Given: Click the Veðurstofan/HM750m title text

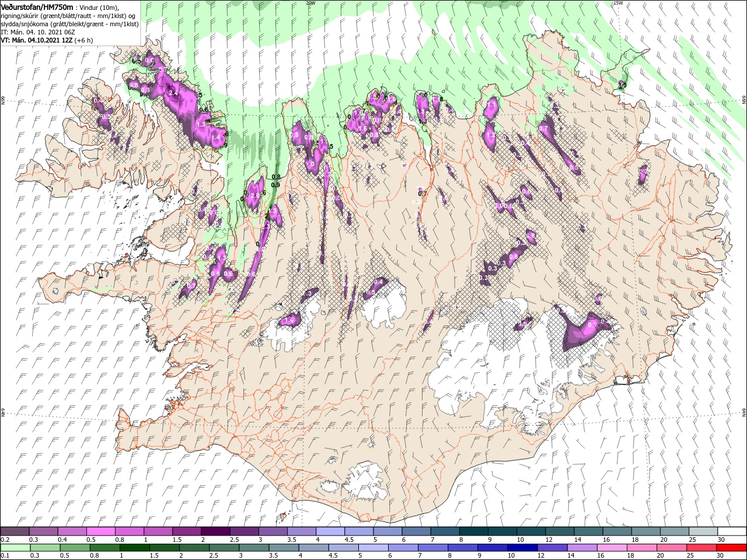Looking at the screenshot, I should (37, 6).
